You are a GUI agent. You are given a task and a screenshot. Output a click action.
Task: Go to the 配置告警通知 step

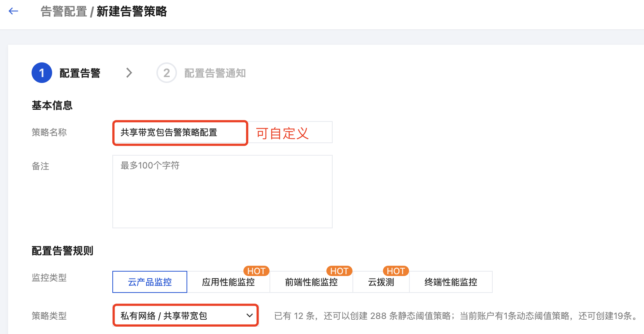click(215, 73)
